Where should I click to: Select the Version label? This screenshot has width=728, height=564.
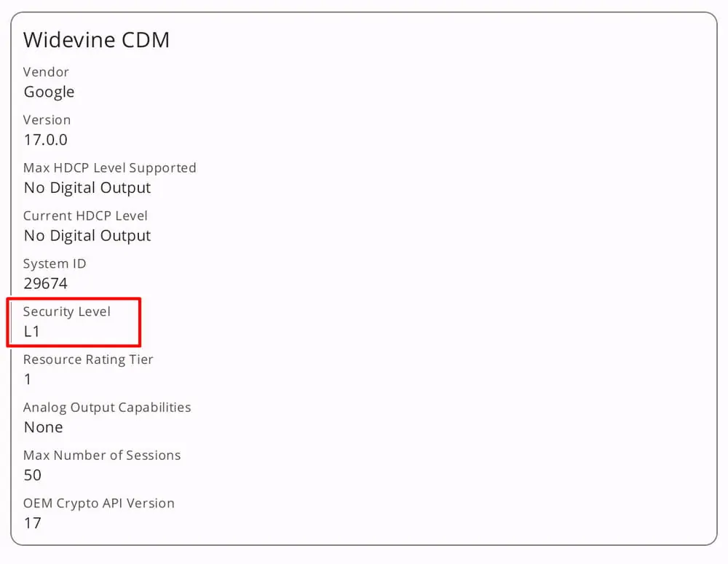[x=47, y=120]
